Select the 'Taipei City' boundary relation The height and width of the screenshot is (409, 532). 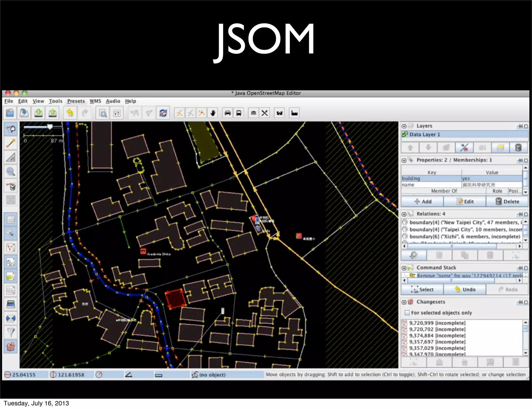pos(462,229)
